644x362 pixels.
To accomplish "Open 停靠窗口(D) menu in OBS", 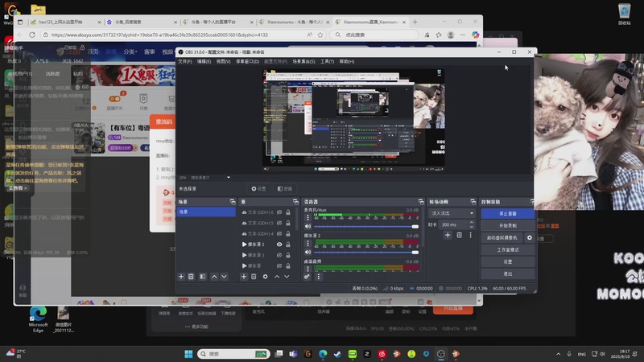I will pyautogui.click(x=247, y=62).
